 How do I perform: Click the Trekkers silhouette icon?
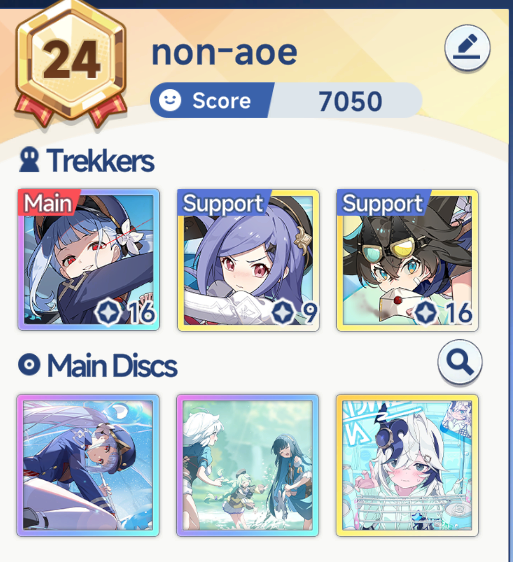pyautogui.click(x=29, y=160)
